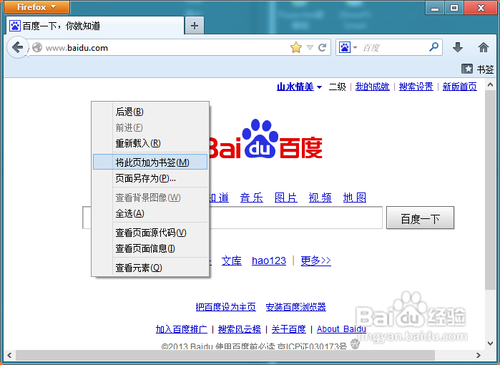Image resolution: width=500 pixels, height=365 pixels.
Task: Open the 关于百度 link
Action: (289, 329)
